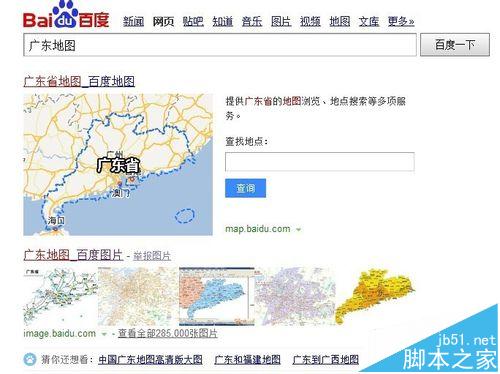The height and width of the screenshot is (374, 500).
Task: Open the second beige map thumbnail
Action: pos(138,297)
